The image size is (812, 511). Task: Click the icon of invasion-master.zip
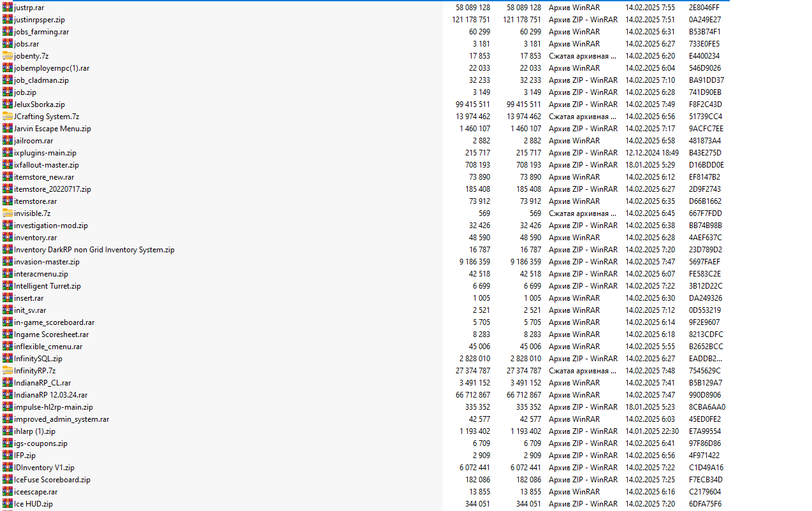tap(8, 262)
